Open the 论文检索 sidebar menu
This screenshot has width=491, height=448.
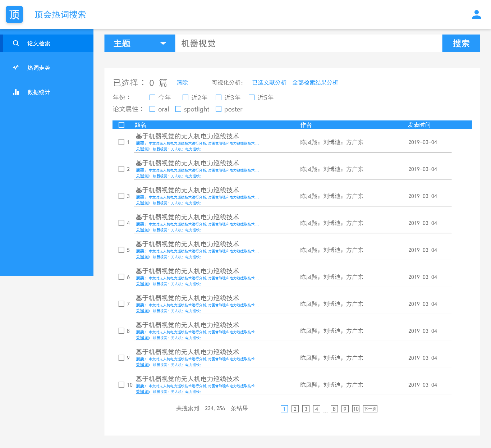pyautogui.click(x=47, y=43)
